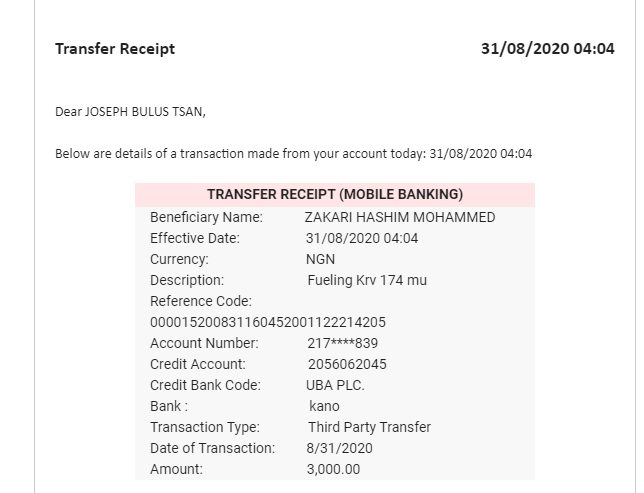Image resolution: width=644 pixels, height=493 pixels.
Task: Click the Amount label
Action: pyautogui.click(x=176, y=469)
